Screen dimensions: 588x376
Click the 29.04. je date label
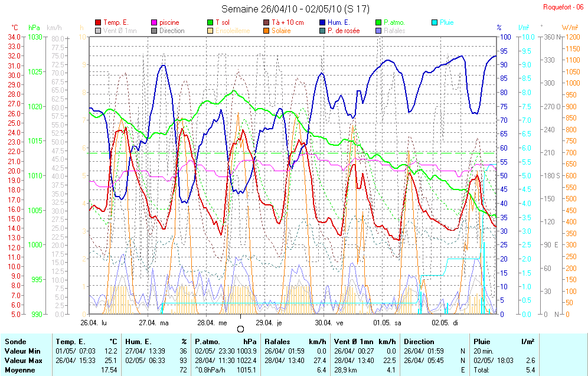click(x=269, y=323)
